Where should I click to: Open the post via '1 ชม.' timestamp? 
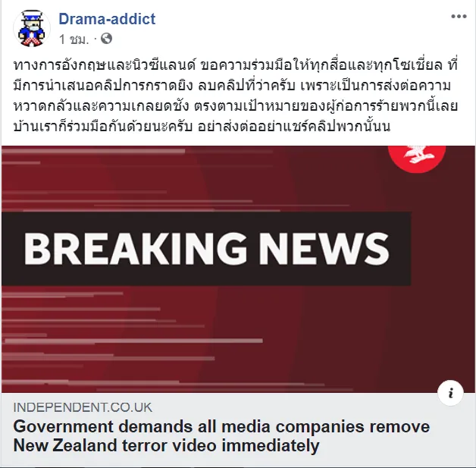(x=74, y=39)
